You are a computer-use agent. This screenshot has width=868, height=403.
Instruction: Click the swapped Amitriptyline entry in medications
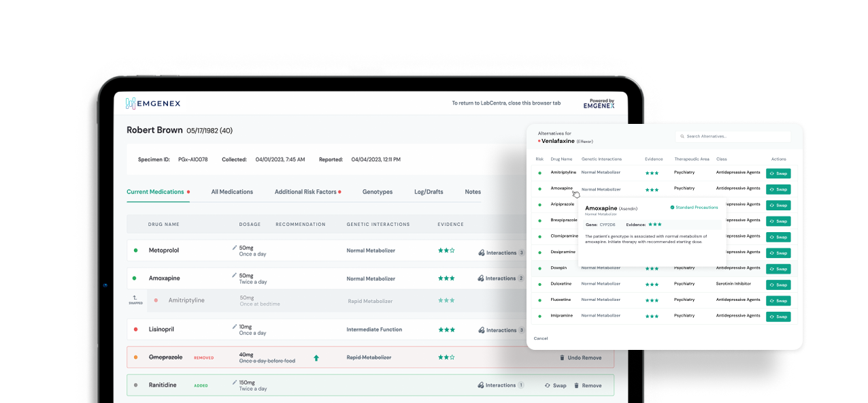coord(186,300)
